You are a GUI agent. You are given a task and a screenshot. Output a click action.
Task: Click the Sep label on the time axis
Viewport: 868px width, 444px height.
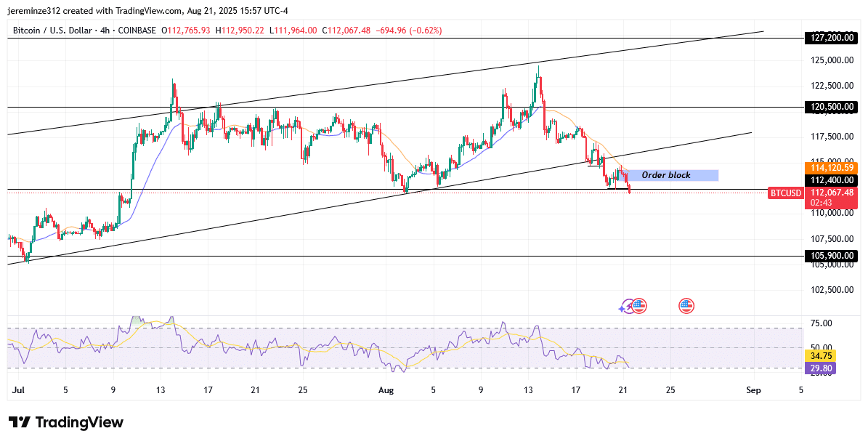point(753,390)
